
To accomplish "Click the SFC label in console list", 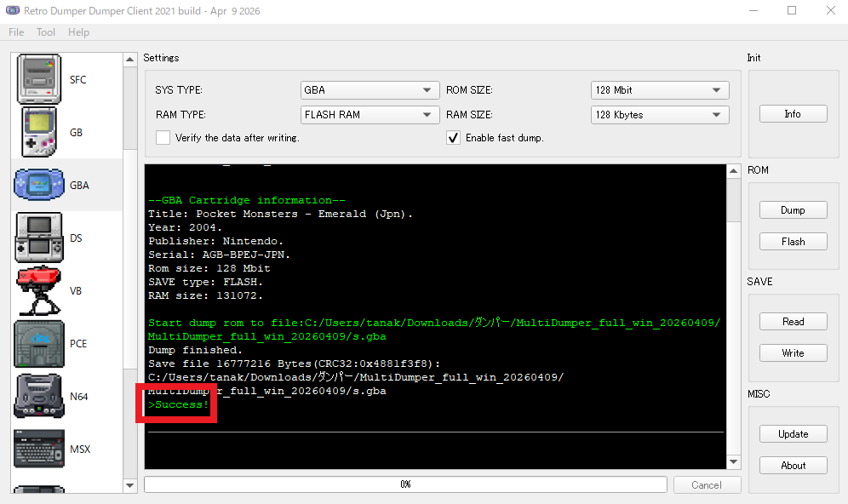I will (x=77, y=79).
